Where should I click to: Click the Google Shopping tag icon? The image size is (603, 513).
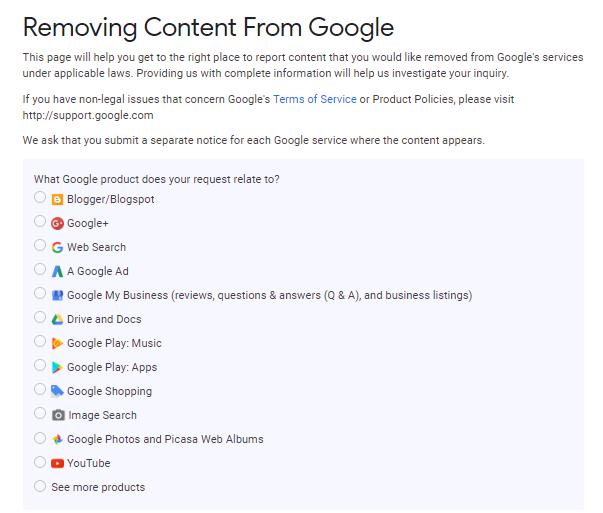(x=57, y=391)
